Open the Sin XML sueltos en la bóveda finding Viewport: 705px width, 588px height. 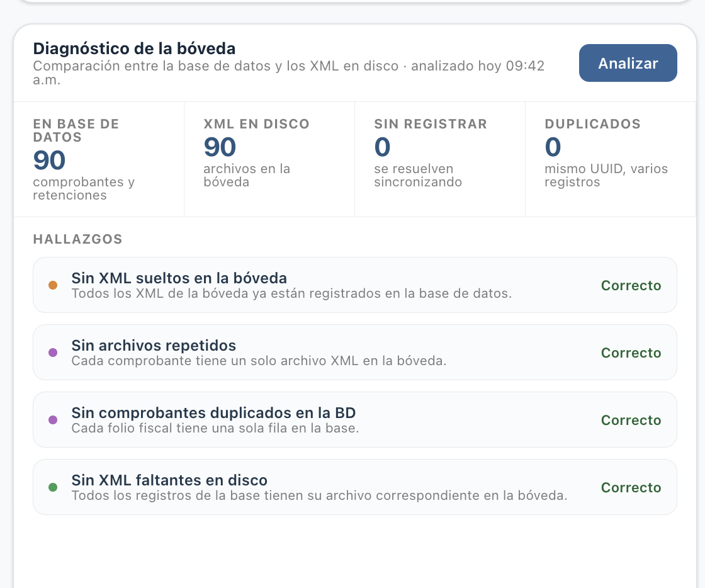click(x=355, y=285)
